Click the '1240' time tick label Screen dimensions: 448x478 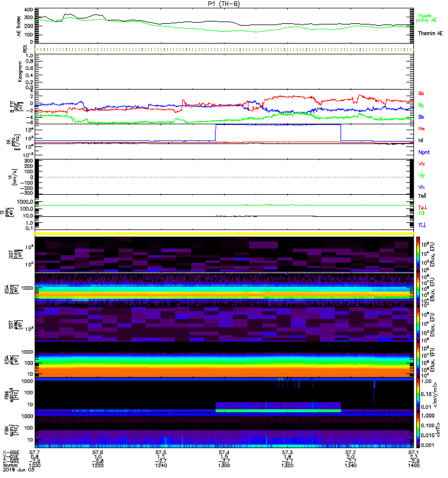(161, 465)
